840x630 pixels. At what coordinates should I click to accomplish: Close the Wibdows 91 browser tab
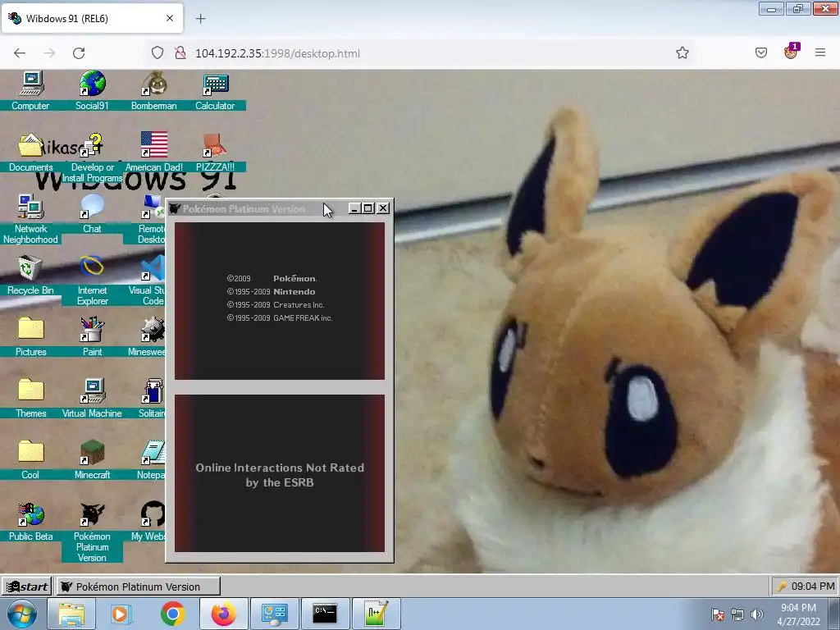[x=170, y=18]
